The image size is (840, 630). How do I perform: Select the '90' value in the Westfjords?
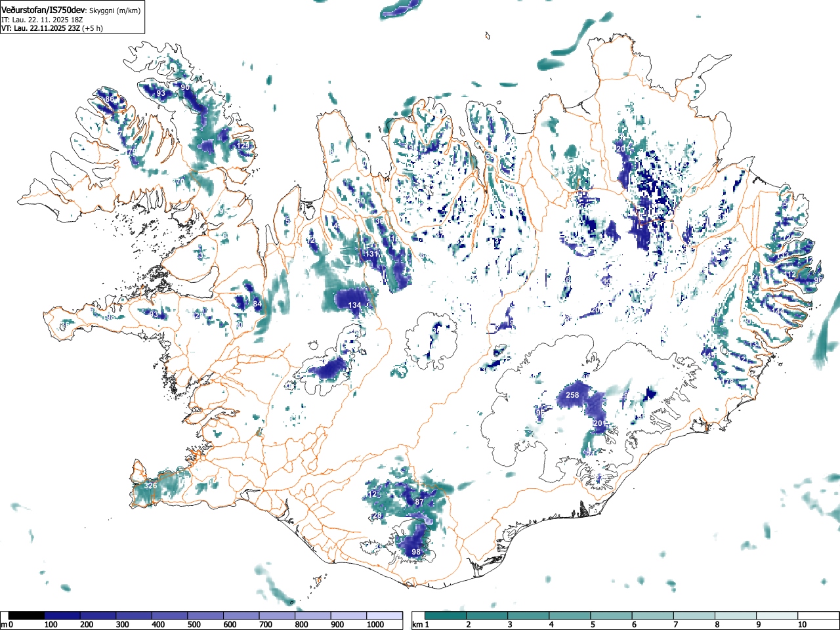tap(185, 87)
